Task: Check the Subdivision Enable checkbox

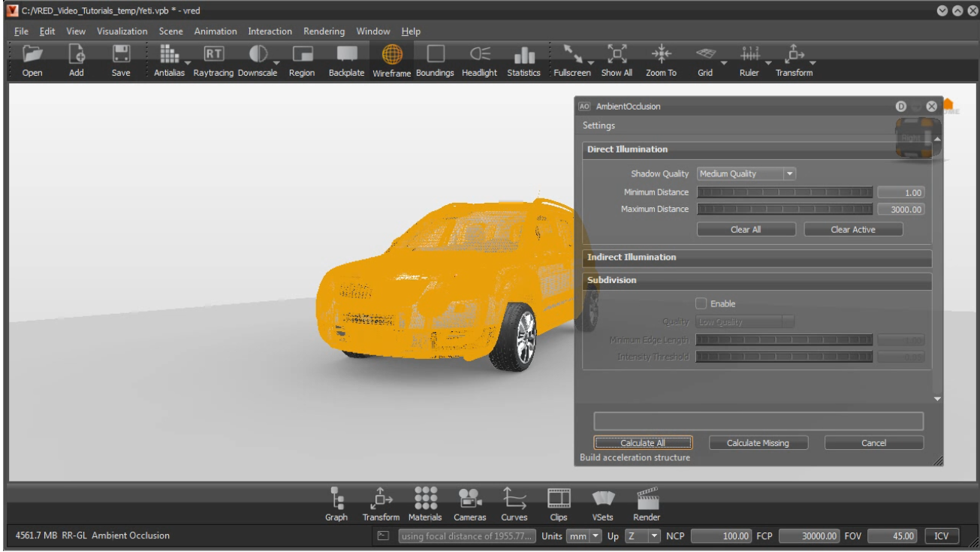Action: (701, 303)
